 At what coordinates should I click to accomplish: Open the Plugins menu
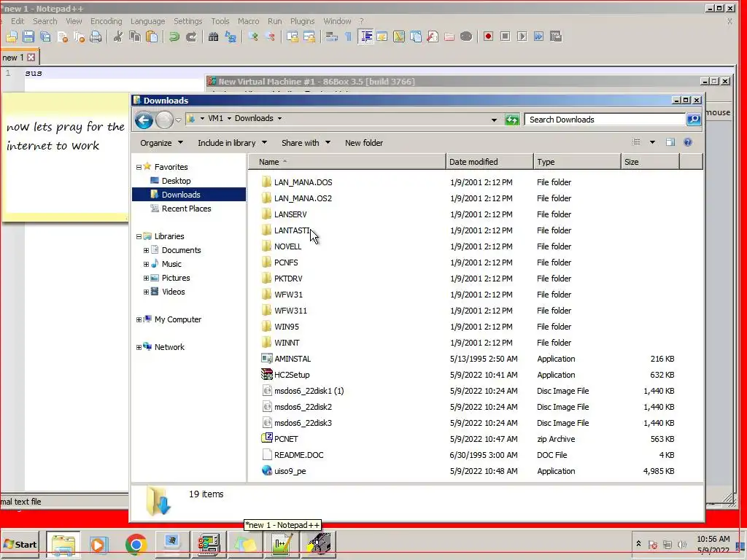pyautogui.click(x=303, y=21)
